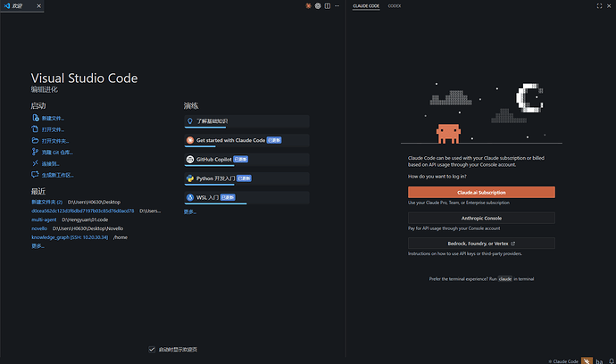Screen dimensions: 616x364
Task: Open the GitHub Copilot walkthrough
Action: point(246,160)
